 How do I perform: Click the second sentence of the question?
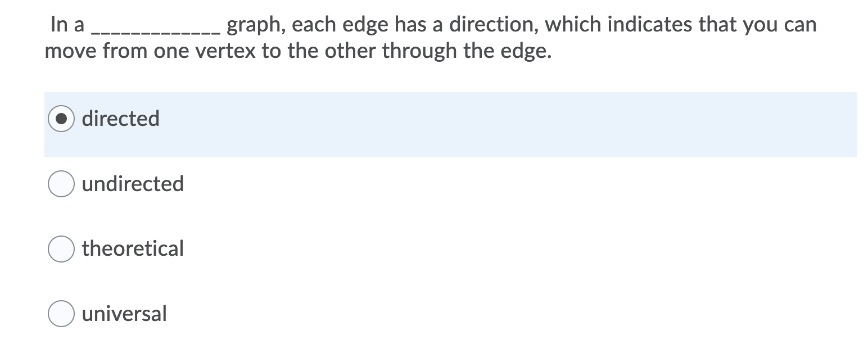298,51
